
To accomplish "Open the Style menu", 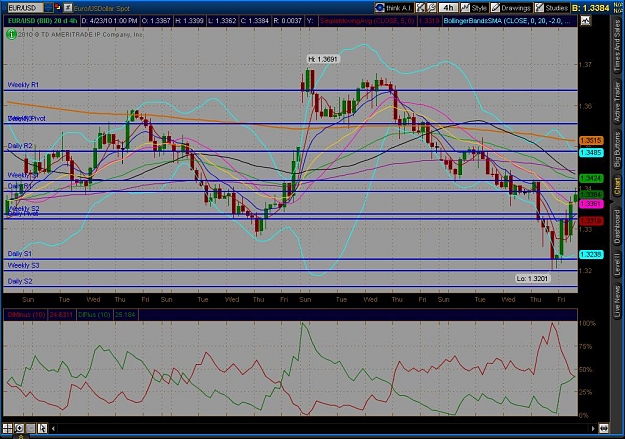I will 474,8.
